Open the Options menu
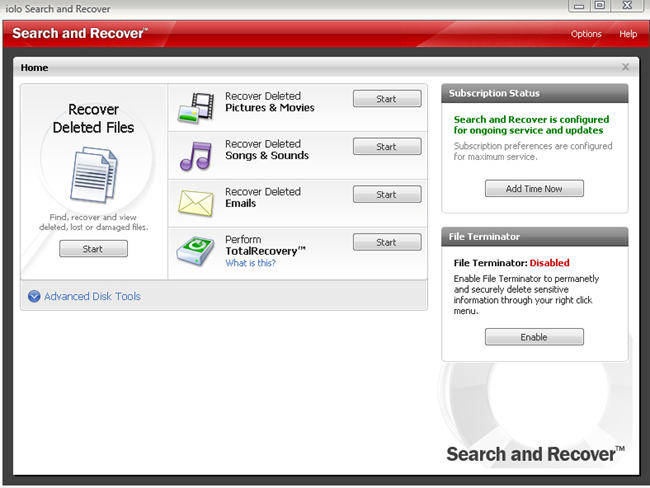This screenshot has width=650, height=488. pyautogui.click(x=586, y=34)
